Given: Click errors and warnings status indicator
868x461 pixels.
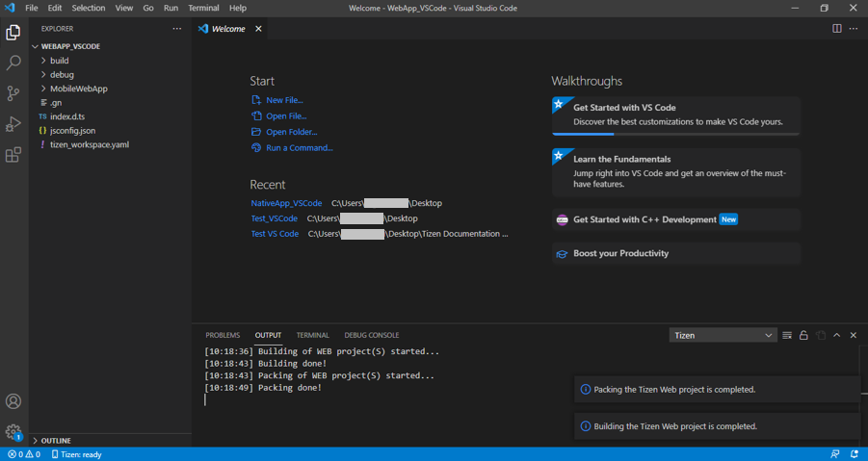Looking at the screenshot, I should (x=24, y=454).
